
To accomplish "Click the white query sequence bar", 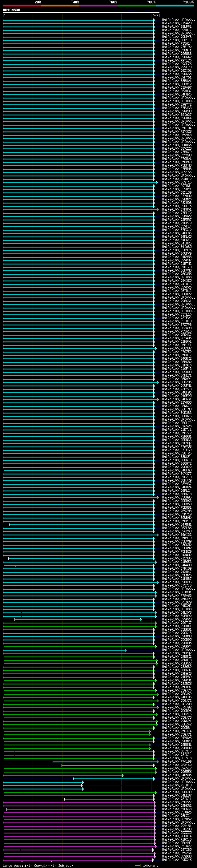I will 81,13.
